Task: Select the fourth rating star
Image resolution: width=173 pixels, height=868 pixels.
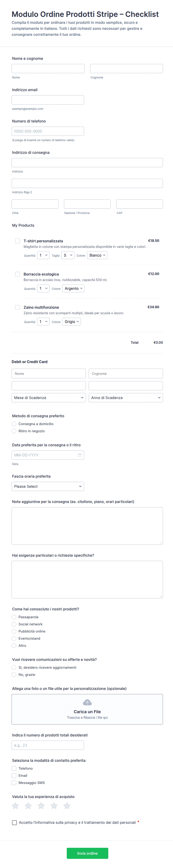Action: pos(54,805)
